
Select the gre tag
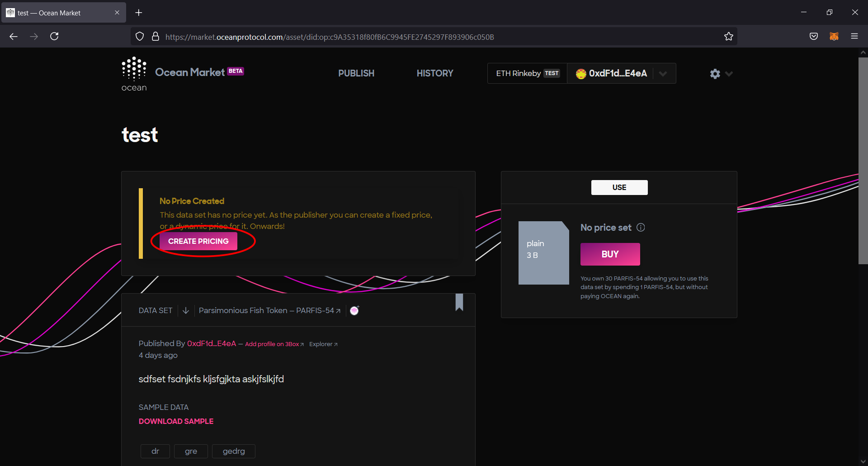[191, 451]
